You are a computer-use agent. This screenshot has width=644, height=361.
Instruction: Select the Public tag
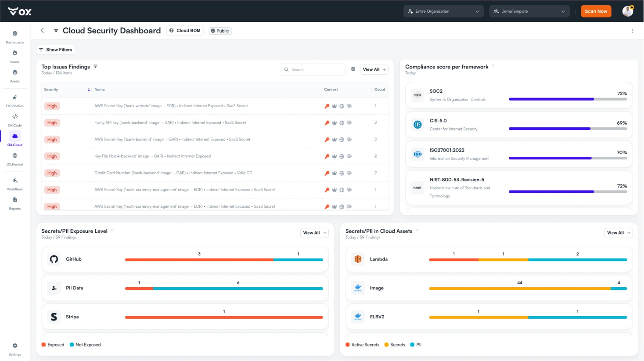pos(220,31)
